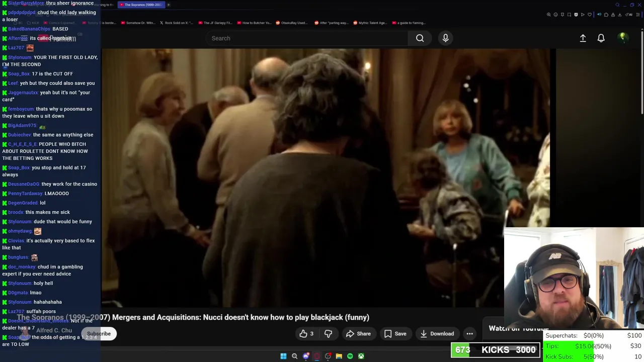Mute tab audio via the speaker icon
The height and width of the screenshot is (362, 644).
pyautogui.click(x=599, y=15)
